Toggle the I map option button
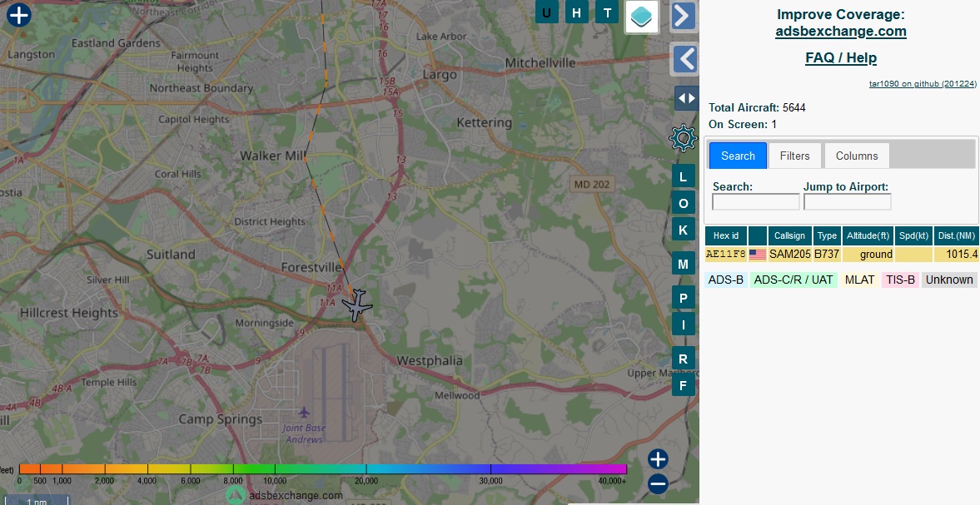The height and width of the screenshot is (505, 980). coord(683,324)
